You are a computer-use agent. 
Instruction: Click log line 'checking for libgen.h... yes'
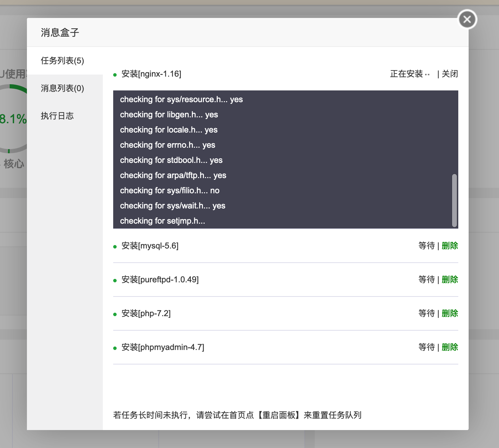click(169, 115)
